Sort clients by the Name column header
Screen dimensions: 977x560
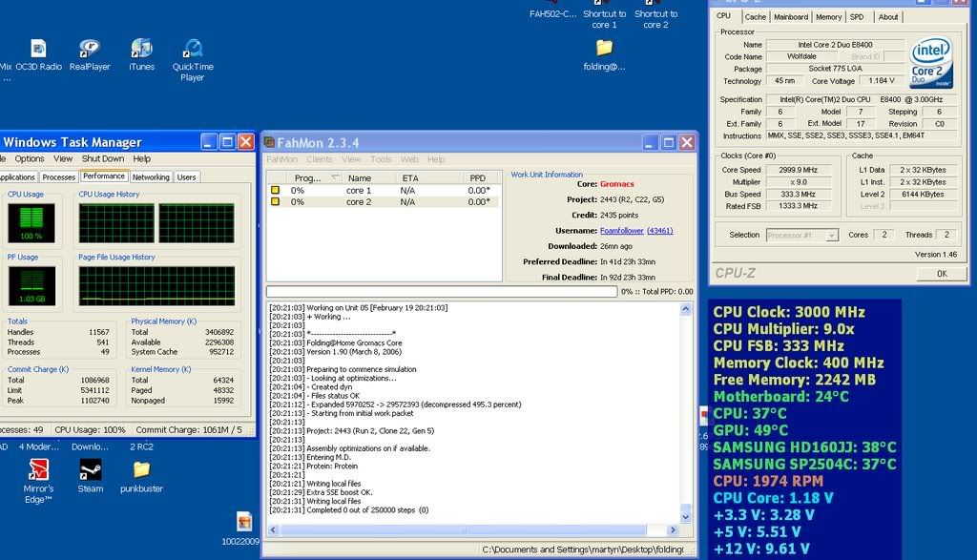[x=369, y=178]
